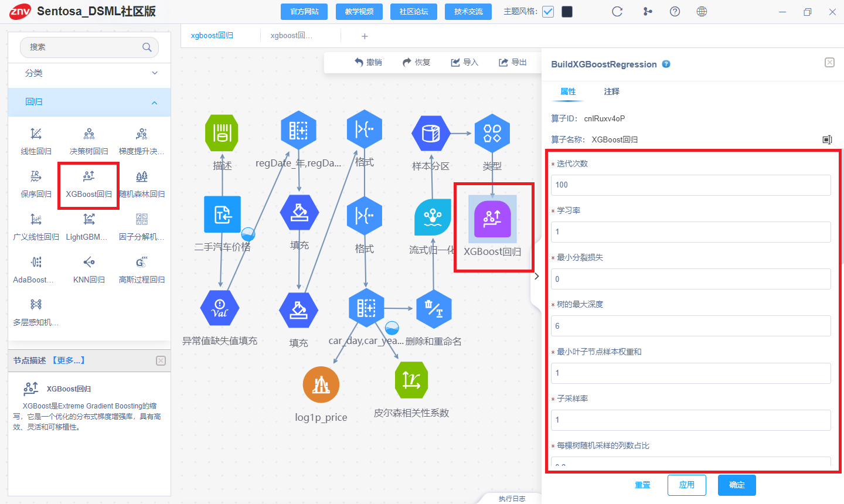Screen dimensions: 844x504
Task: Select the XGBoost回归 operator in sidebar
Action: (89, 176)
